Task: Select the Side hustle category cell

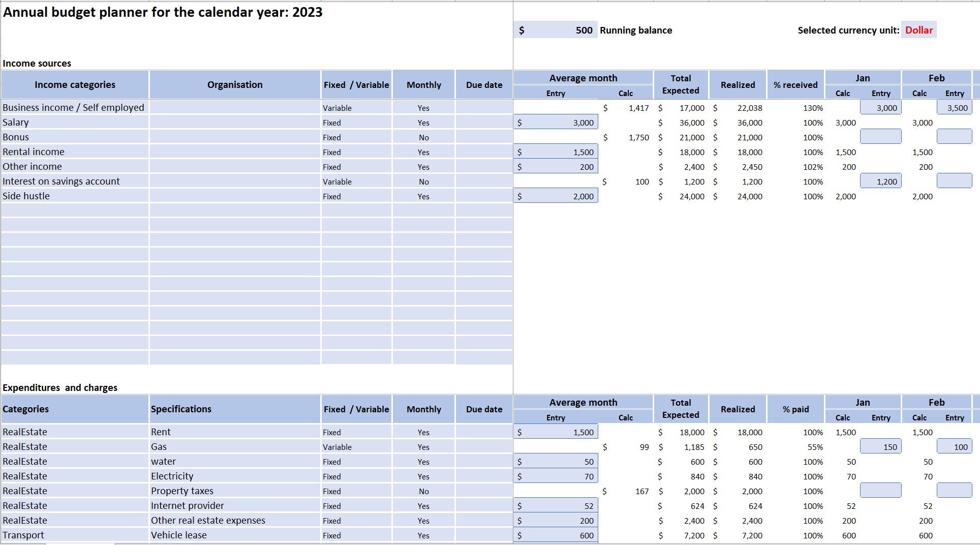Action: 75,196
